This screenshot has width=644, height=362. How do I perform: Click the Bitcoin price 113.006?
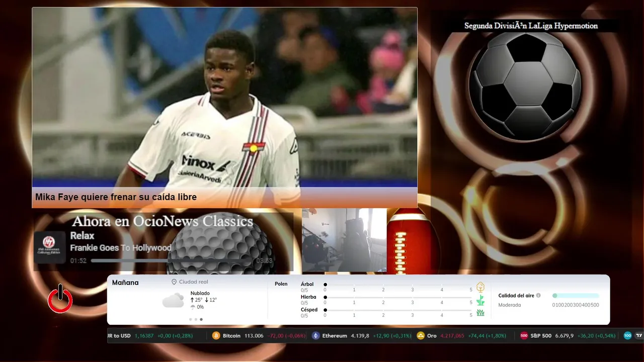tap(254, 336)
